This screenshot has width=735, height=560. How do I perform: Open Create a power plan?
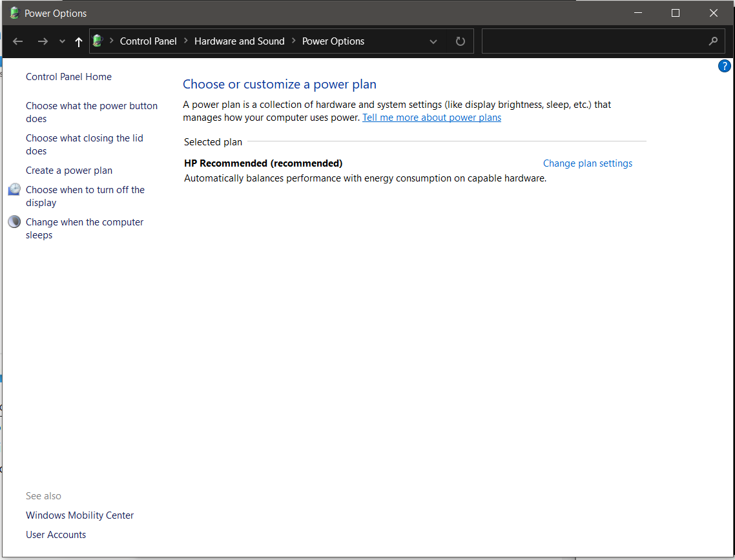tap(69, 171)
